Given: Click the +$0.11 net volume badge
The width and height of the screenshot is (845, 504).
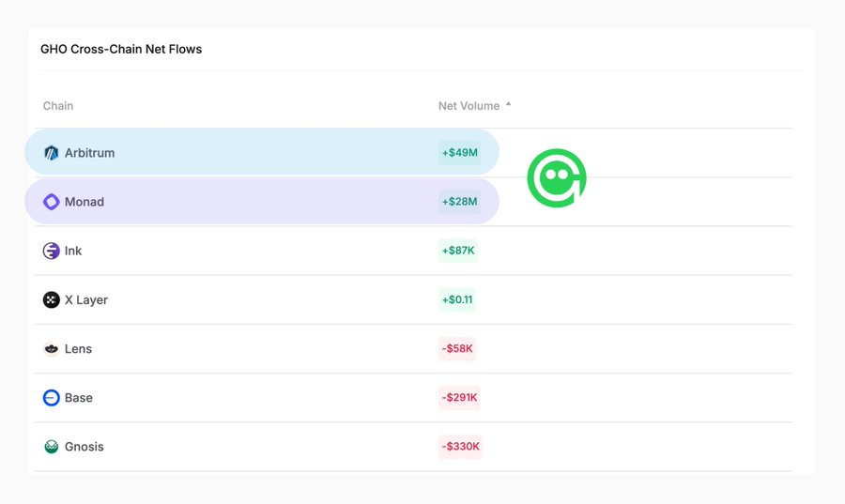Looking at the screenshot, I should point(457,300).
